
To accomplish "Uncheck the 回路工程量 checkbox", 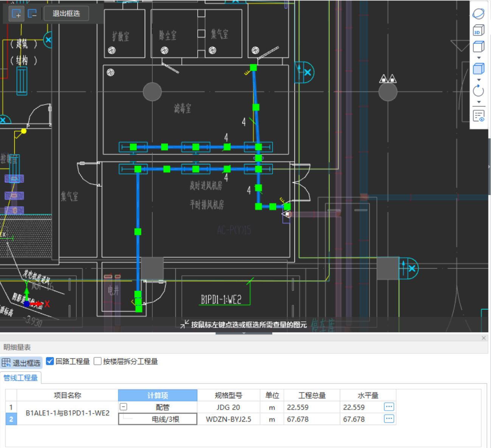I will click(x=50, y=361).
